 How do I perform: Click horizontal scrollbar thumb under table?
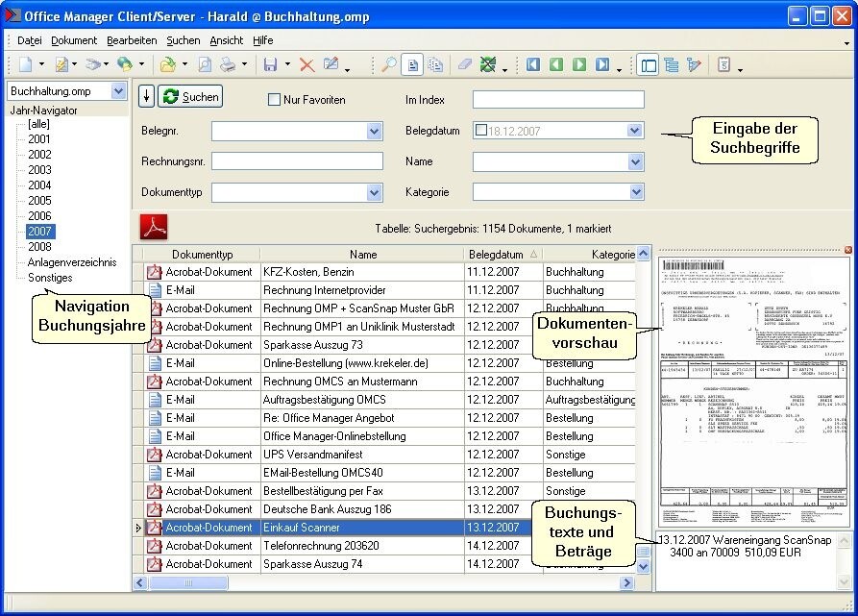point(188,583)
